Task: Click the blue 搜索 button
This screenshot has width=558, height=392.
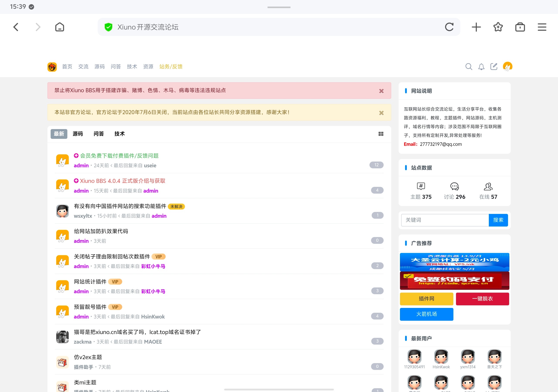Action: click(498, 220)
